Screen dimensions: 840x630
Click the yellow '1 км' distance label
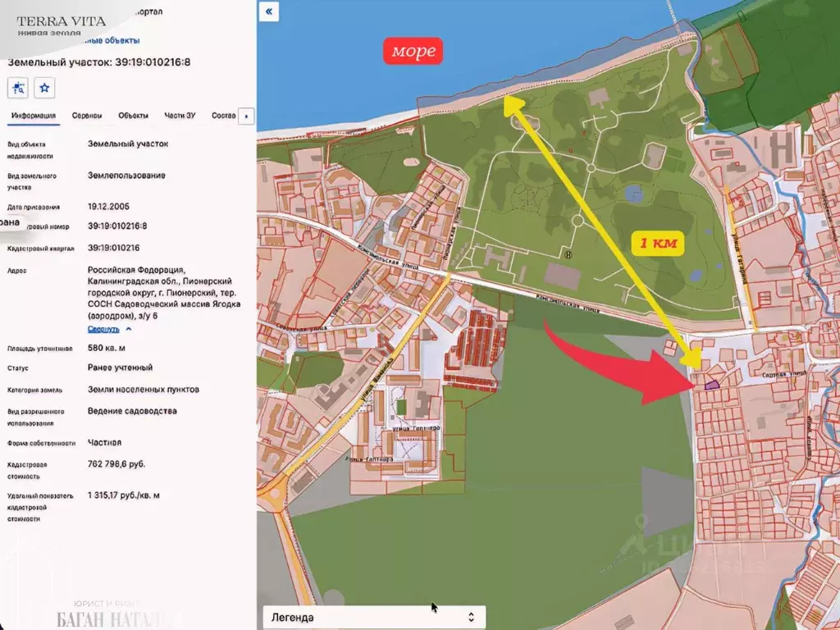click(x=657, y=244)
